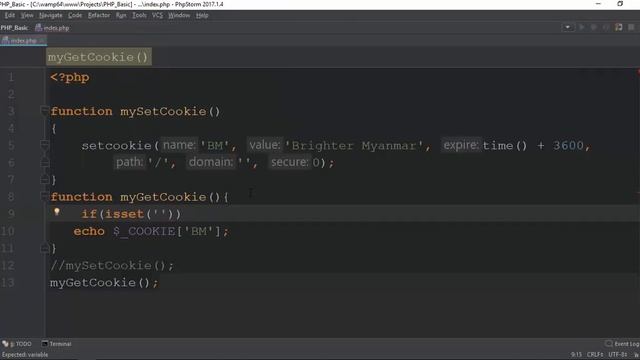Click the Debug button in the toolbar
The image size is (640, 360).
click(x=594, y=27)
